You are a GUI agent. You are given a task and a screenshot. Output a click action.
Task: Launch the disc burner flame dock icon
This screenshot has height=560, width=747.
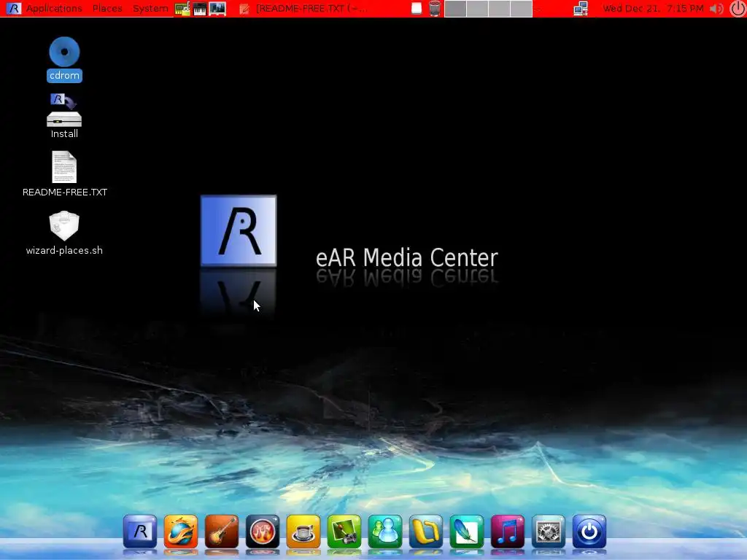point(263,531)
